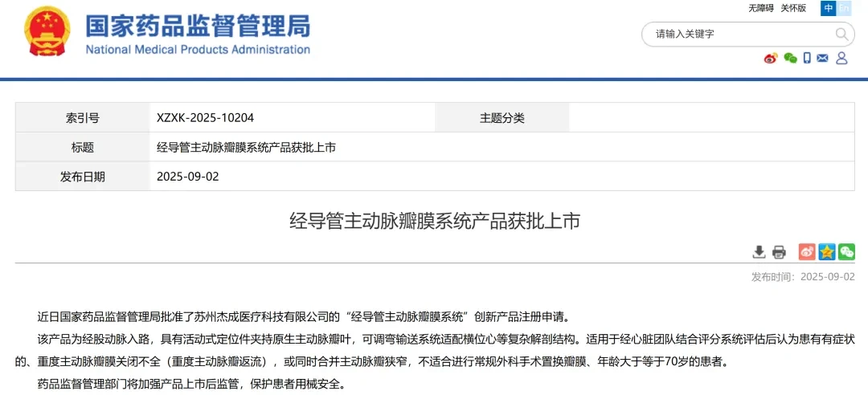Click table title value 经导管主动脉瓣膜系统产品获批上市
868x395 pixels.
pyautogui.click(x=247, y=148)
